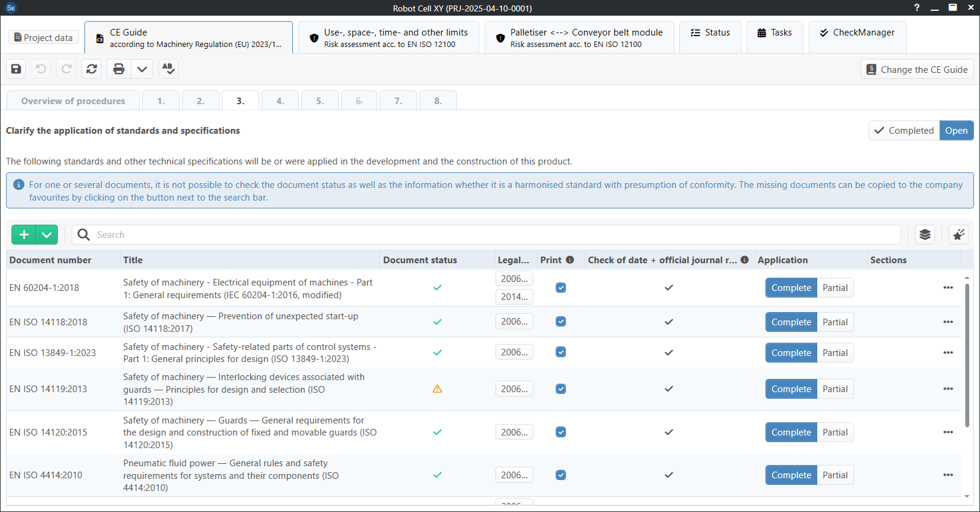Untick Print checkbox for EN ISO 13849-1:2023
This screenshot has height=512, width=980.
561,352
